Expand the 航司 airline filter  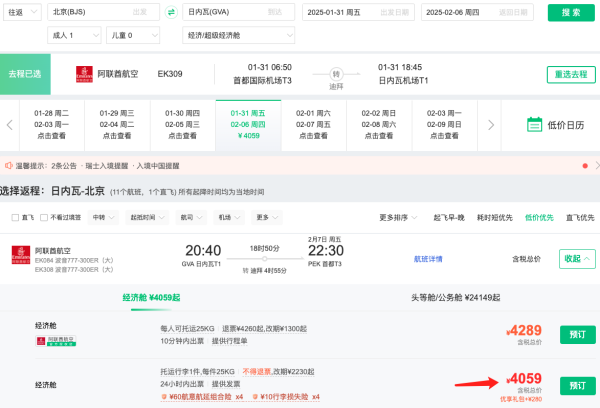coord(191,217)
